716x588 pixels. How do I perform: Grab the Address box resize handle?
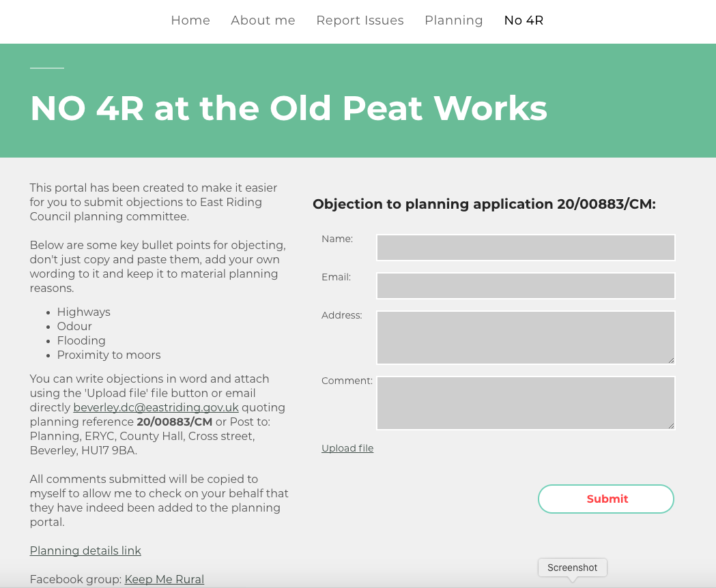coord(671,360)
